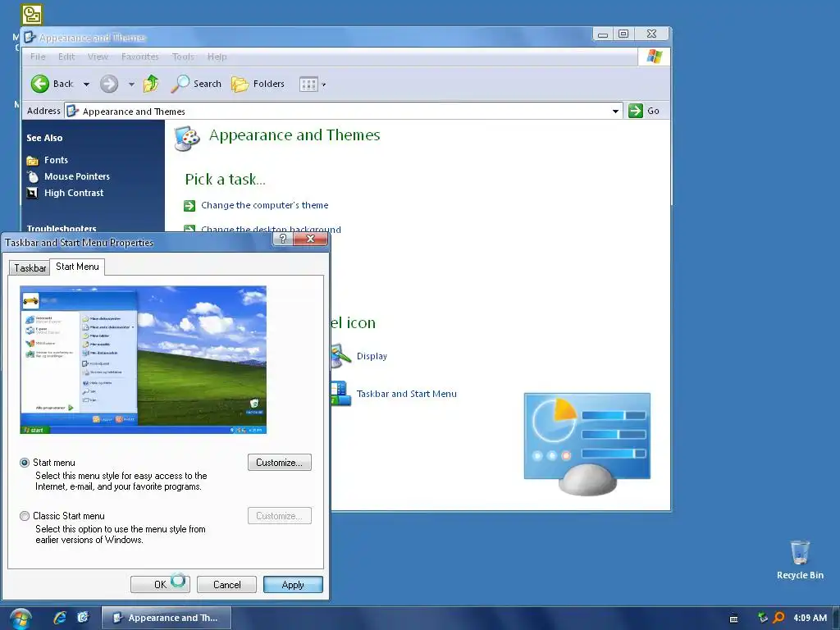Open Forward history dropdown arrow
The height and width of the screenshot is (630, 840).
pyautogui.click(x=131, y=84)
